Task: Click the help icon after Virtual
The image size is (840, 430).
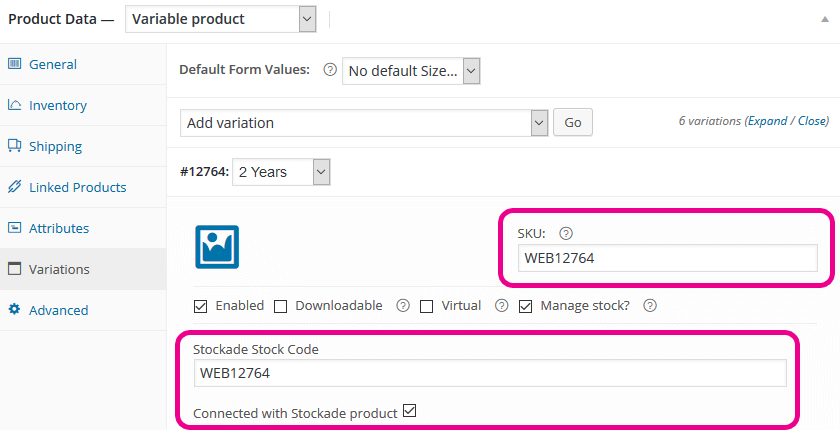Action: click(501, 306)
